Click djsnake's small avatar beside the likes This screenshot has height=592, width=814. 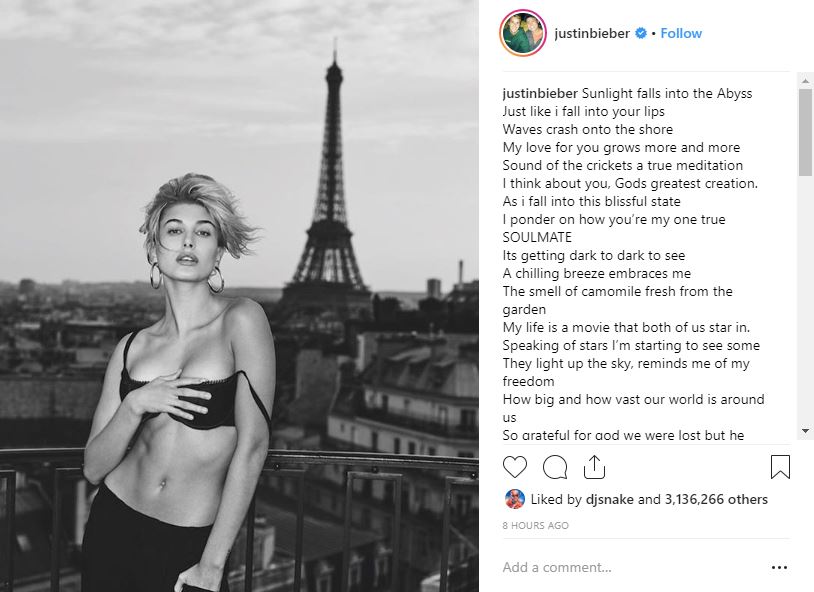[x=514, y=499]
